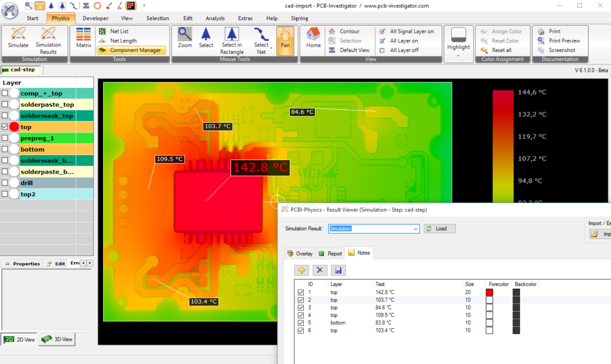Click All Layer off
This screenshot has height=364, width=611.
pyautogui.click(x=399, y=50)
